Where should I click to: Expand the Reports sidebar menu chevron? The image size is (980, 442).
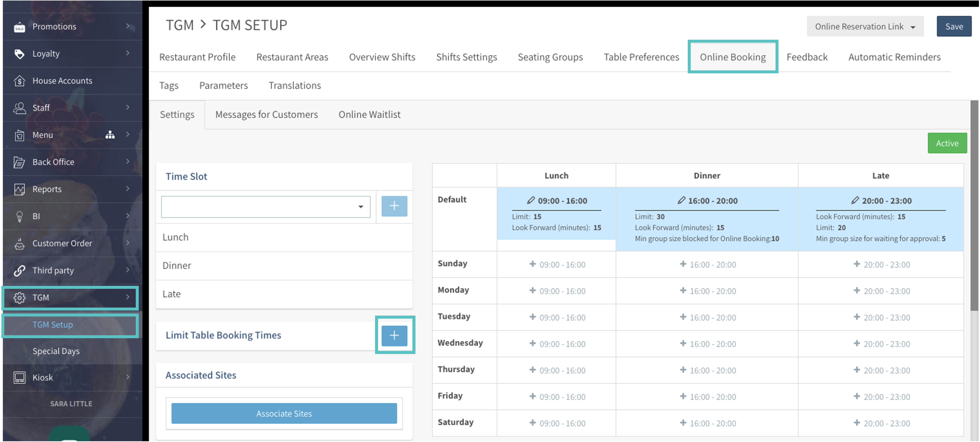(128, 189)
